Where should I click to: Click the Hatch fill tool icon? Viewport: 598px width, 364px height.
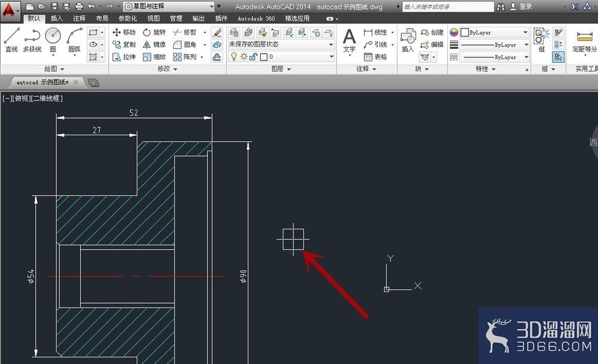coord(93,57)
